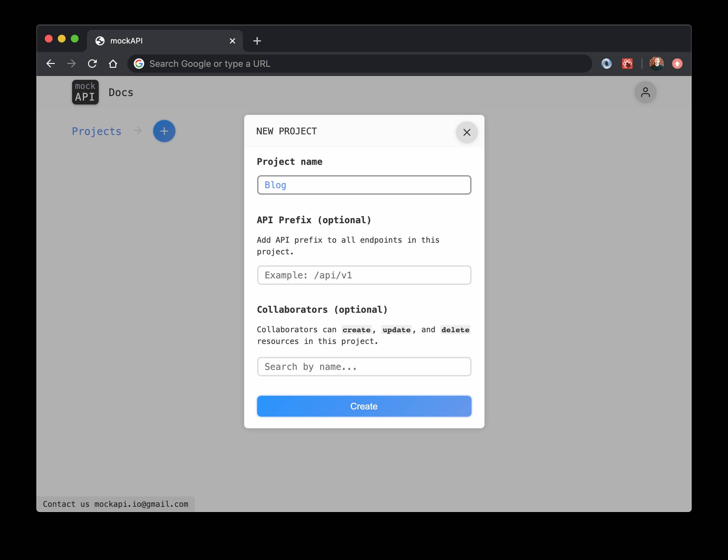Click the macOS green zoom button
The width and height of the screenshot is (728, 560).
click(75, 39)
